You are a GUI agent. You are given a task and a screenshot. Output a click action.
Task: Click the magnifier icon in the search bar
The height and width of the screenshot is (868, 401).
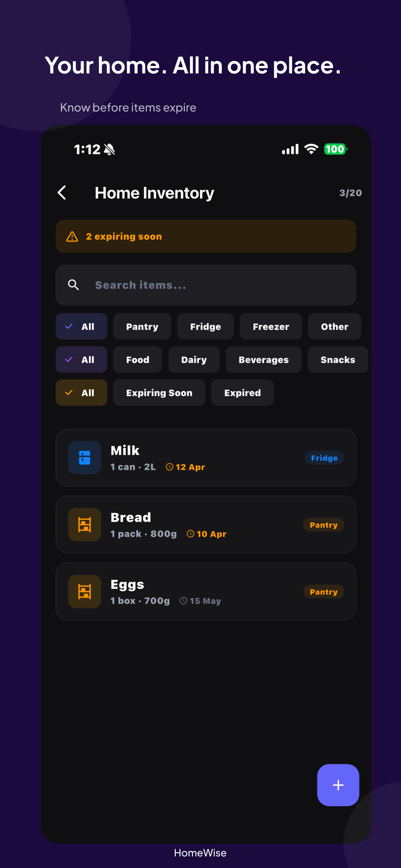click(x=73, y=285)
